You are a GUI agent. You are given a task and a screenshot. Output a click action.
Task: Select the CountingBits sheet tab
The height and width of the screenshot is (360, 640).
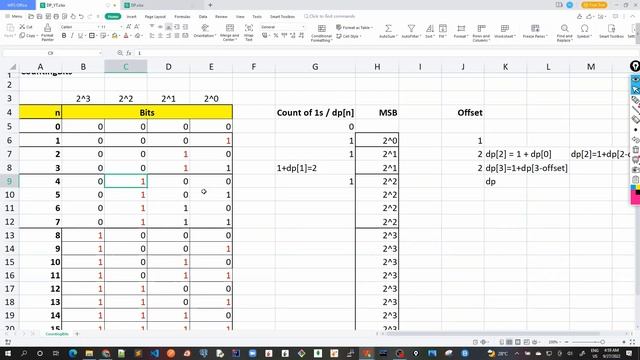tap(57, 334)
